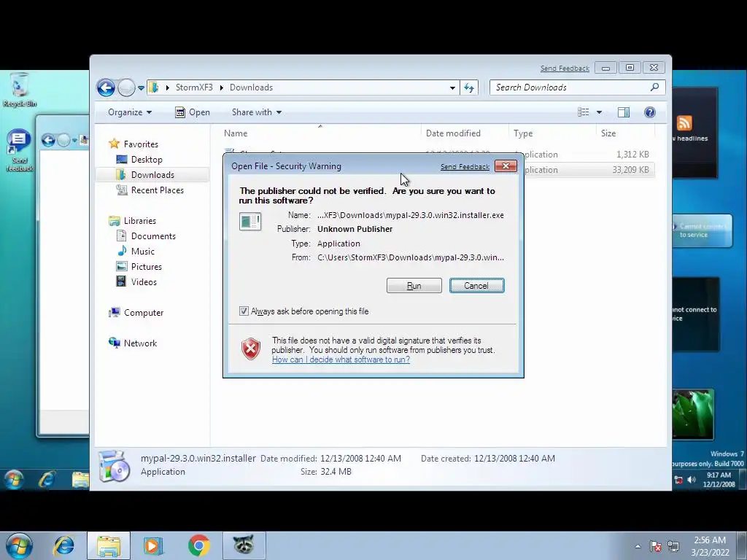Screen dimensions: 747x560
Task: Click the raccoon app icon in taskbar
Action: pyautogui.click(x=244, y=545)
